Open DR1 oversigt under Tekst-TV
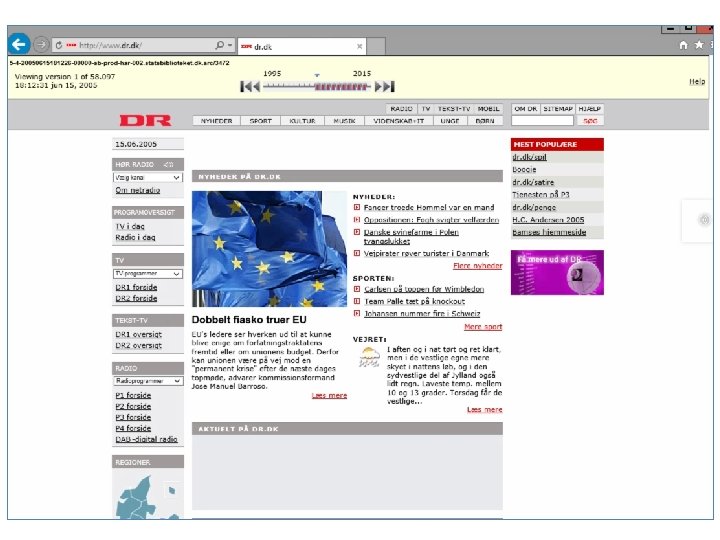This screenshot has width=720, height=540. (x=138, y=334)
